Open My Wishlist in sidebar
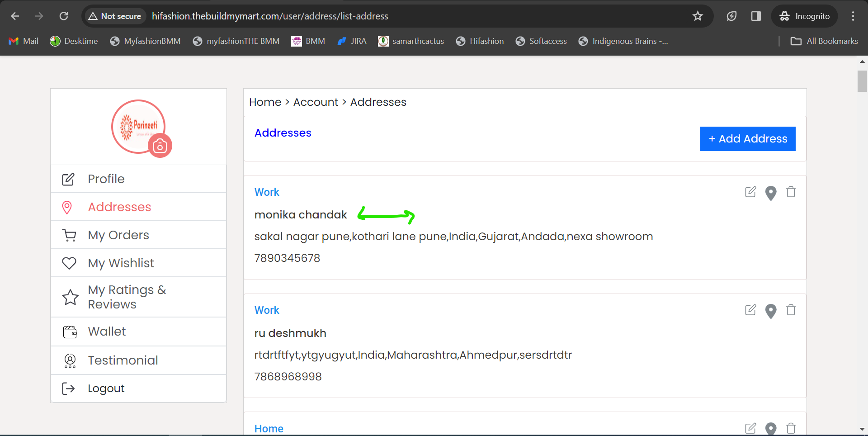Screen dimensions: 868x436 [138, 263]
